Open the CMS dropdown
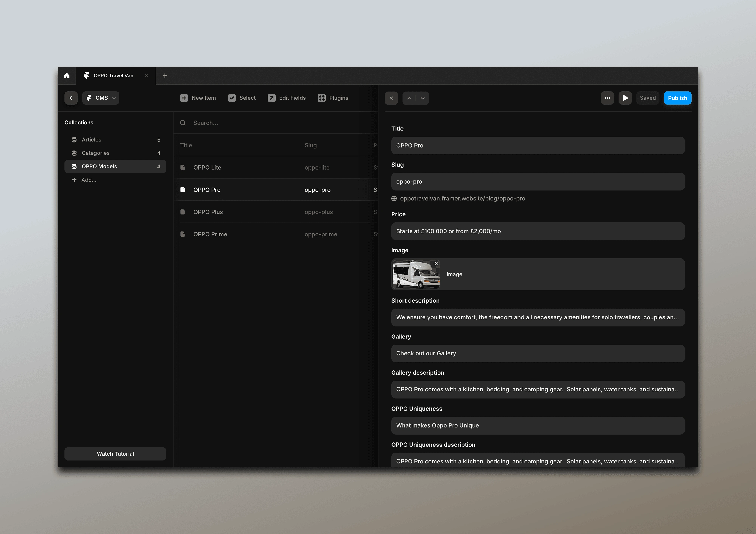 [x=100, y=98]
